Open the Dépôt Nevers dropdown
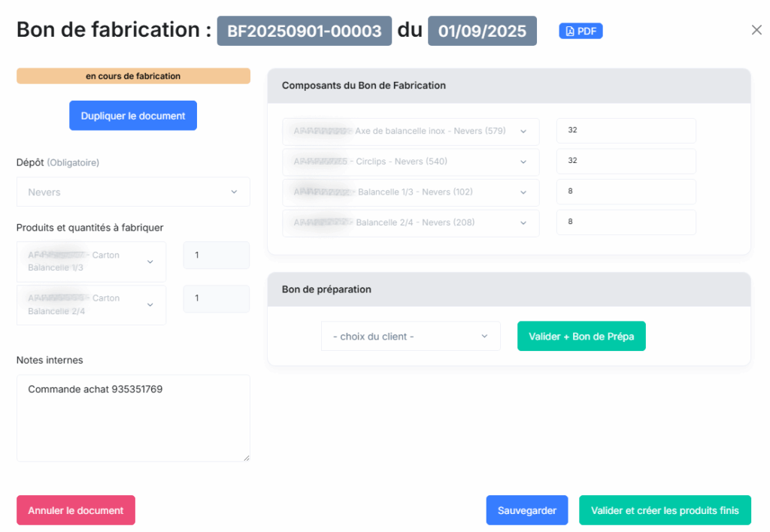The height and width of the screenshot is (532, 770). click(133, 192)
